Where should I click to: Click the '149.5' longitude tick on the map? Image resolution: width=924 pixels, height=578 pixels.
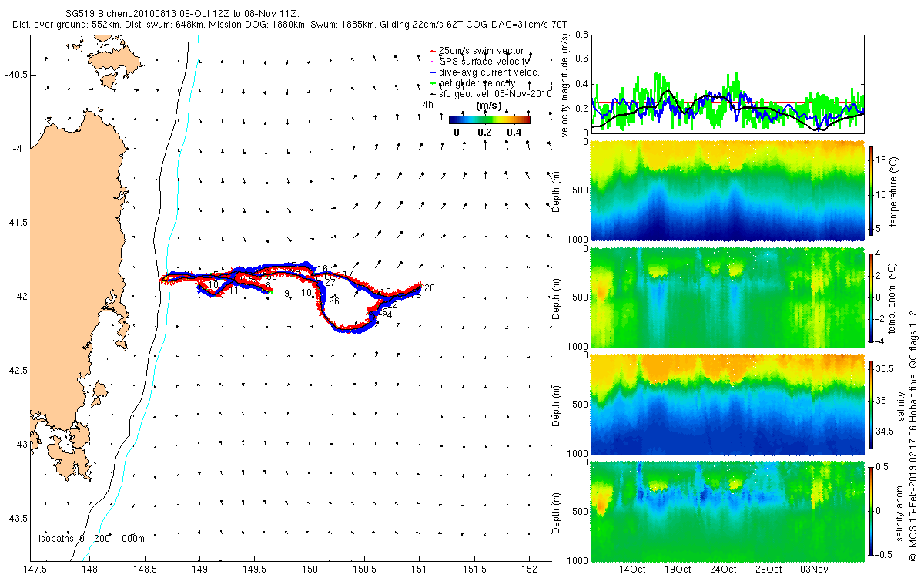pyautogui.click(x=254, y=569)
